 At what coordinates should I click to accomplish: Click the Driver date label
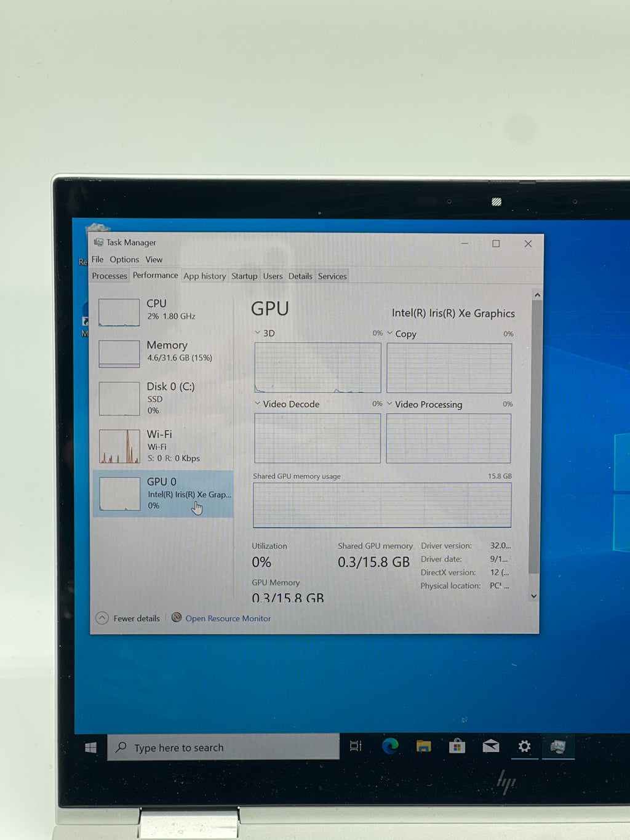441,559
